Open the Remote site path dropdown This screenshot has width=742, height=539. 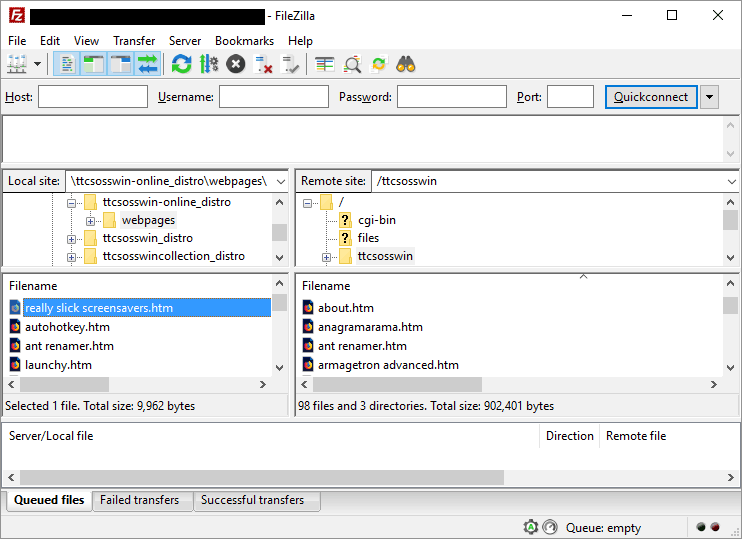tap(729, 181)
